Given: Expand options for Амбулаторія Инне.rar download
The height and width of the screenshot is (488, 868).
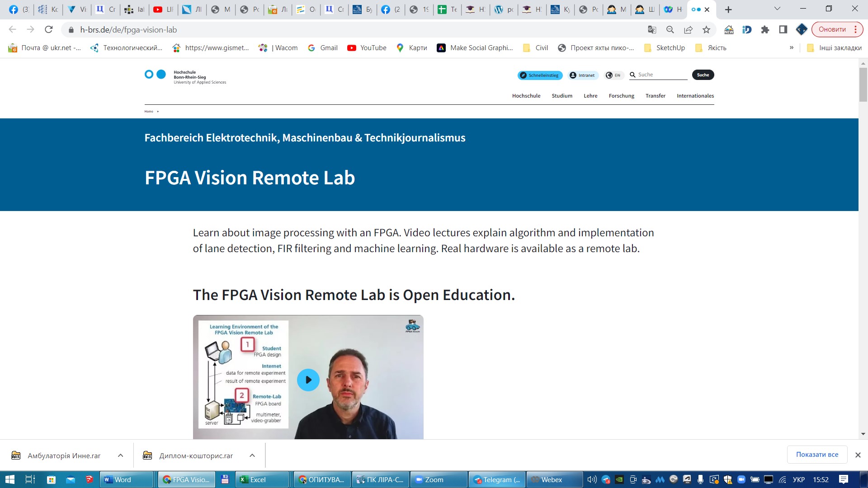Looking at the screenshot, I should pyautogui.click(x=120, y=455).
